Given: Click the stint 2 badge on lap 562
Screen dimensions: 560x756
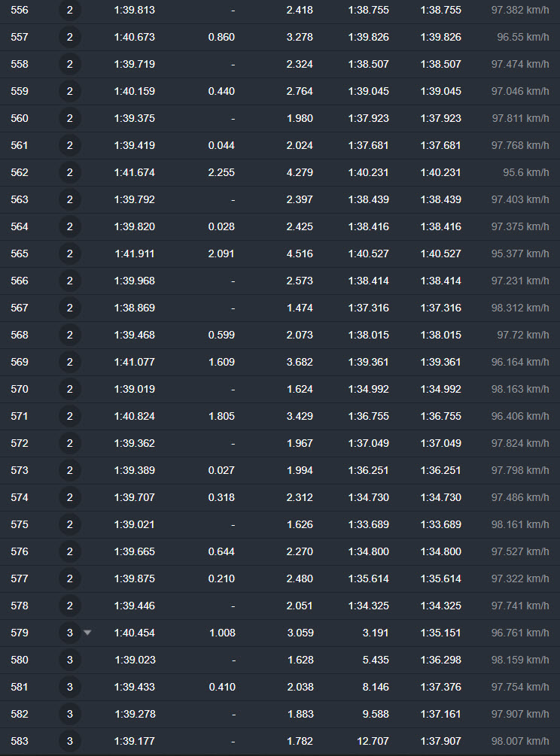Looking at the screenshot, I should (70, 172).
